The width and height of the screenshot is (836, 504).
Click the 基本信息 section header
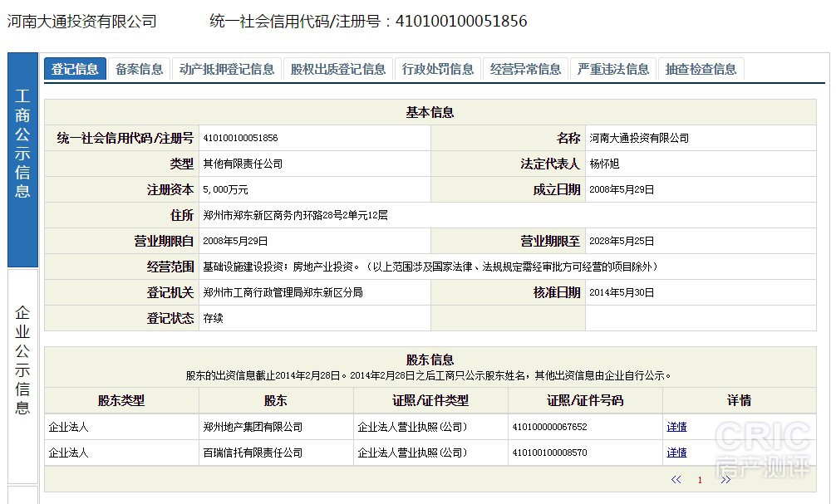click(x=430, y=112)
